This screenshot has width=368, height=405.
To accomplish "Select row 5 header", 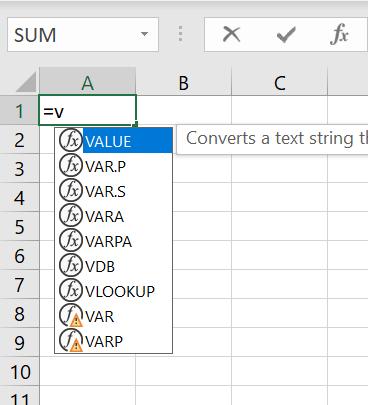I will pyautogui.click(x=19, y=226).
